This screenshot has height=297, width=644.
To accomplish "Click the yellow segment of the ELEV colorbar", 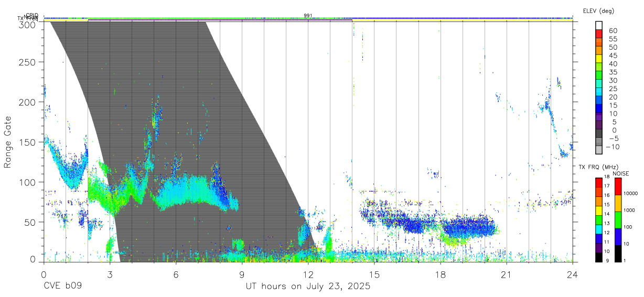I will point(599,59).
